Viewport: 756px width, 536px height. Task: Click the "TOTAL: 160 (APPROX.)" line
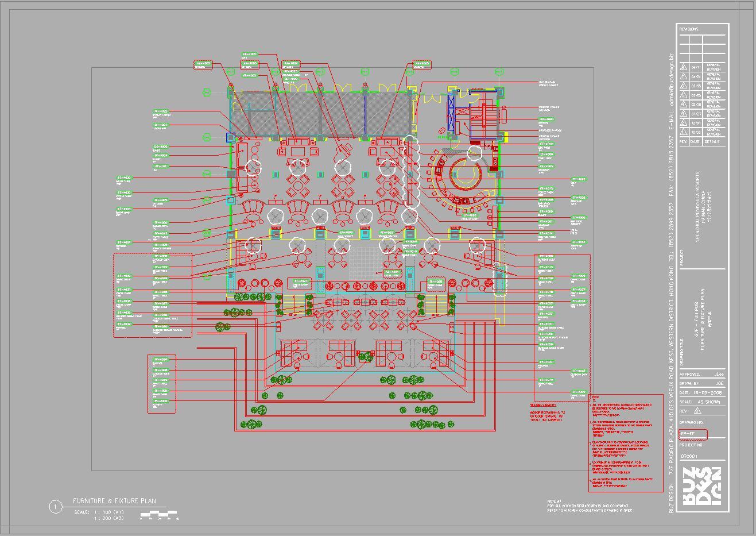546,420
